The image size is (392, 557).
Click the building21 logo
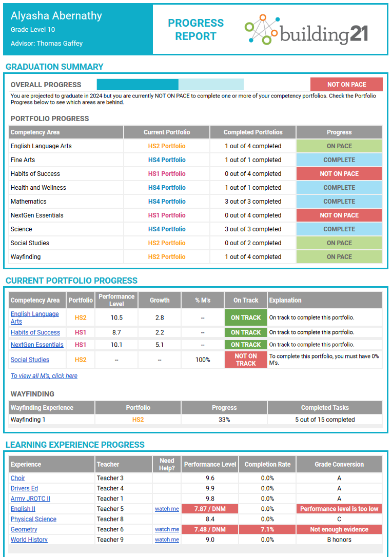pyautogui.click(x=306, y=30)
